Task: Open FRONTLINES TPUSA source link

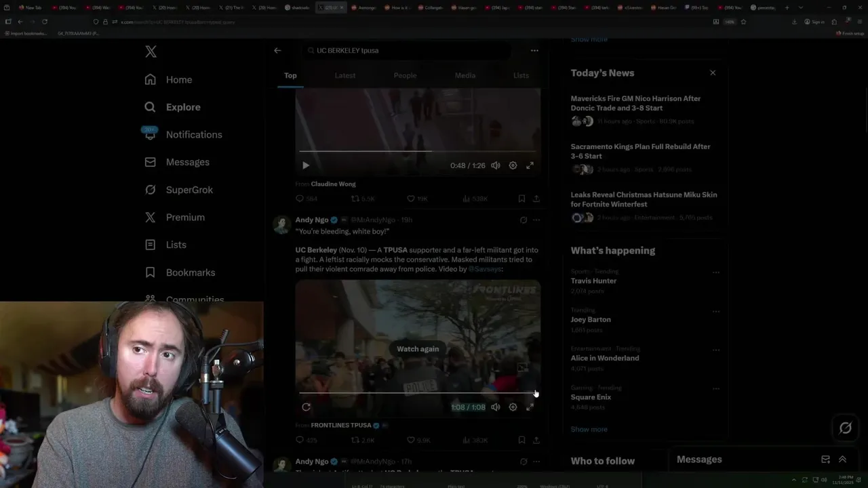Action: point(341,425)
